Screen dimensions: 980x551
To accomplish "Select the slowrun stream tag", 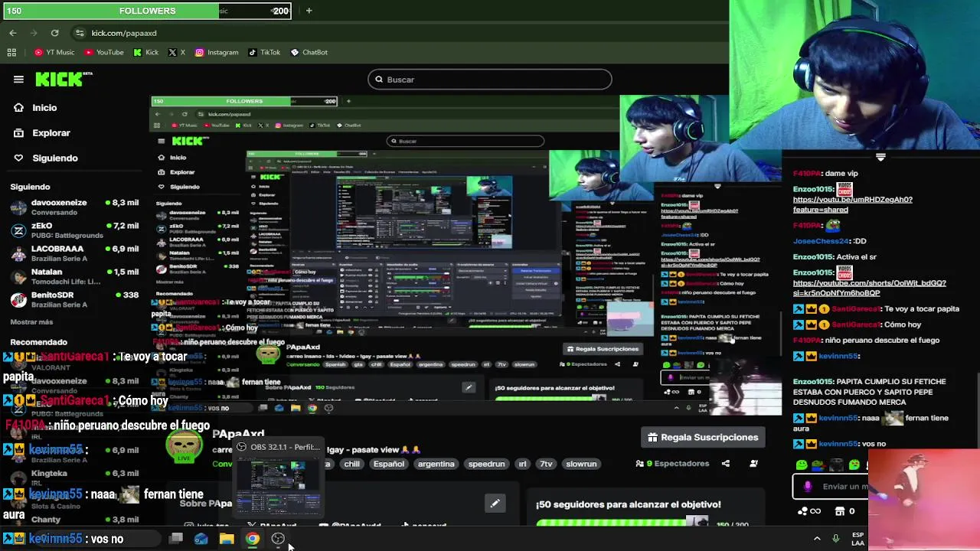I will click(x=580, y=464).
